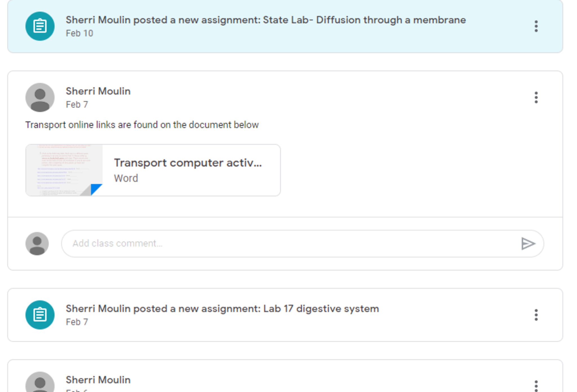Focus the Add class comment field

(290, 244)
